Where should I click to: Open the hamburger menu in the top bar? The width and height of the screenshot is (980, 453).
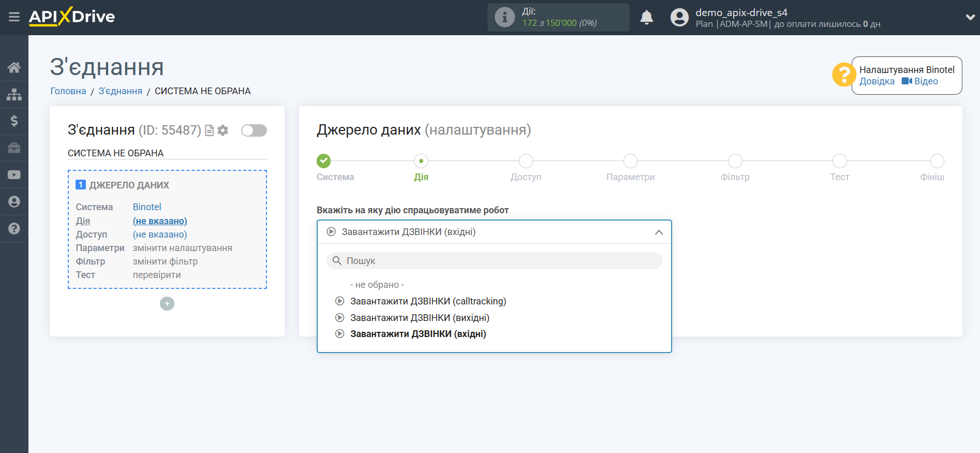(x=14, y=17)
